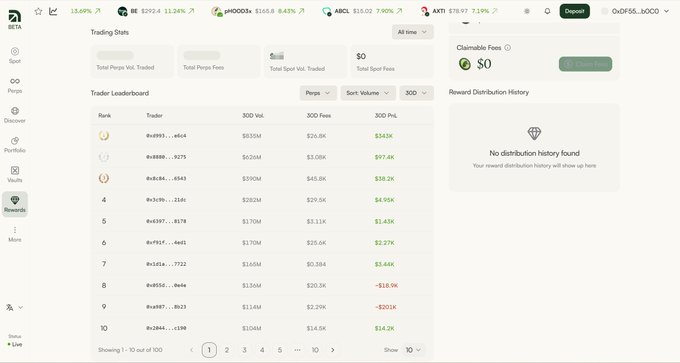Click trader address 0x2044...c190
The image size is (680, 363).
[166, 328]
